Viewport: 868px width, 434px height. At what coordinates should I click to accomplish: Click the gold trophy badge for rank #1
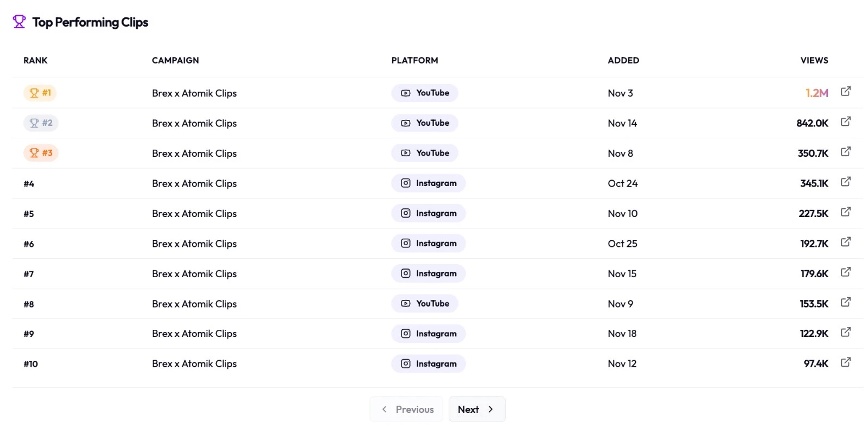[x=40, y=93]
